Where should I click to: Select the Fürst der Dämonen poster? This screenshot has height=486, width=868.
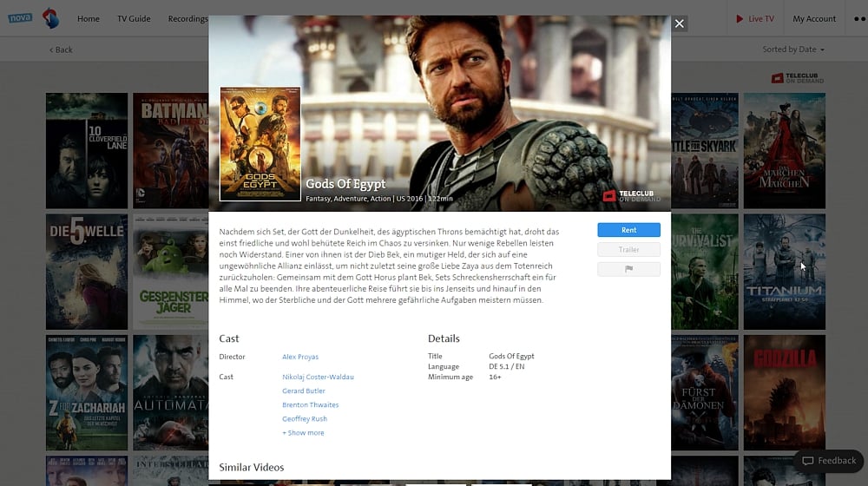[x=705, y=392]
